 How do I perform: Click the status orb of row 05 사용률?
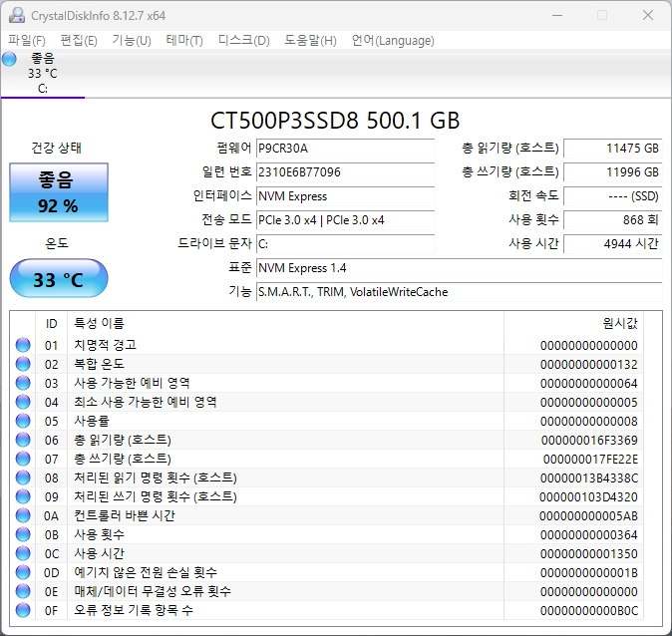click(x=23, y=421)
